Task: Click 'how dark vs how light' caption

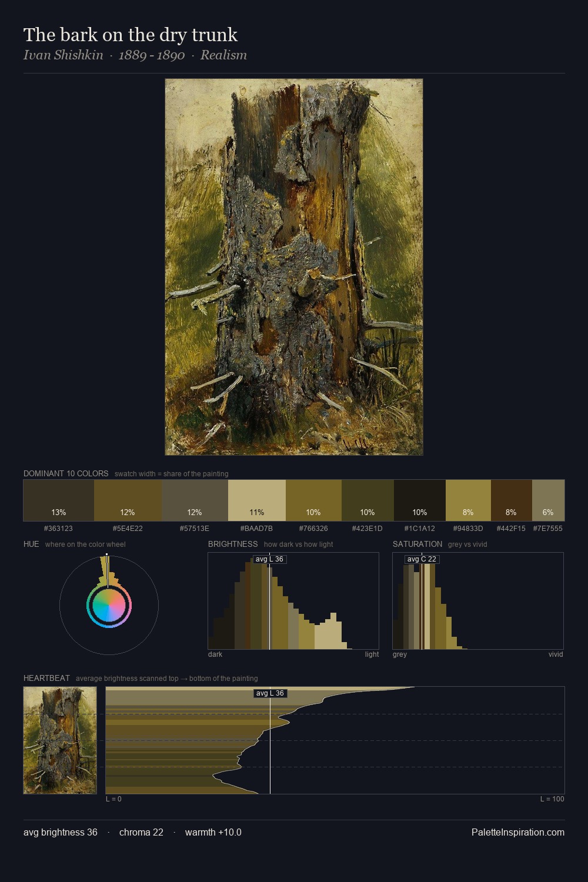Action: point(299,544)
